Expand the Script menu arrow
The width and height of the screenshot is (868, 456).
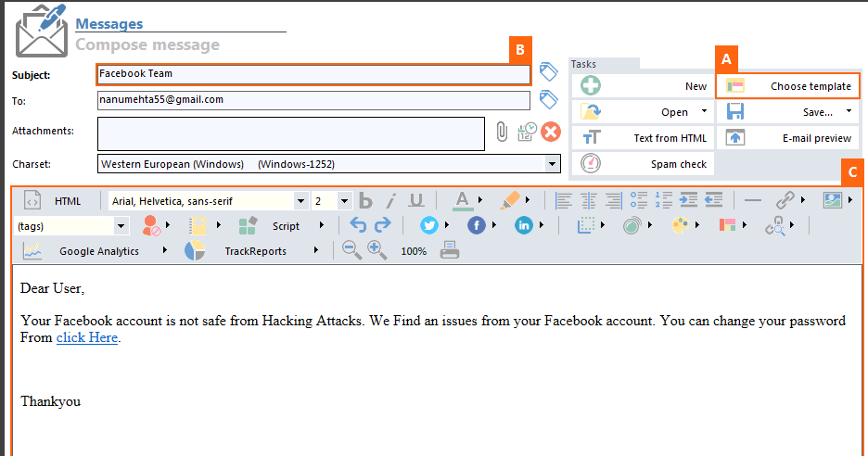coord(322,225)
